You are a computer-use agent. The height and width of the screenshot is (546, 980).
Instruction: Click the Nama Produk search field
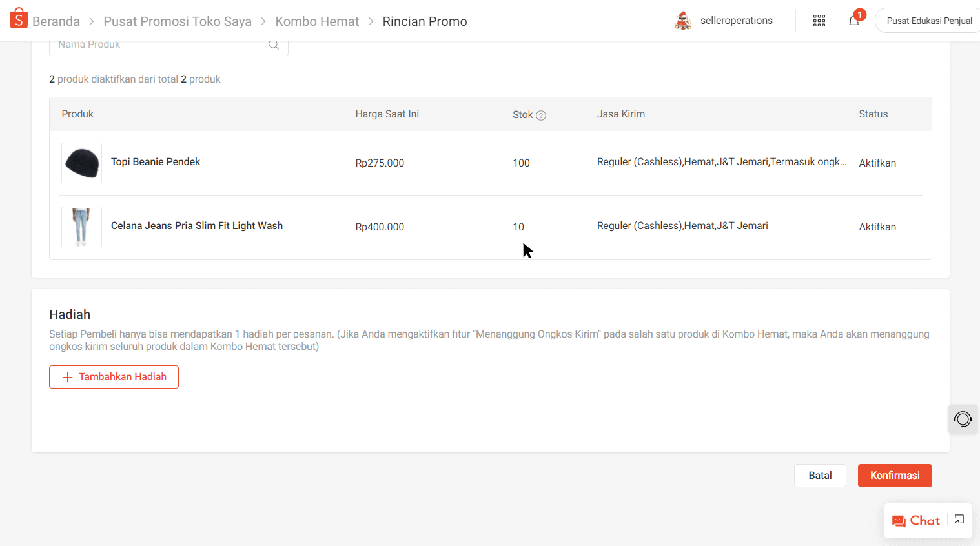pyautogui.click(x=158, y=45)
